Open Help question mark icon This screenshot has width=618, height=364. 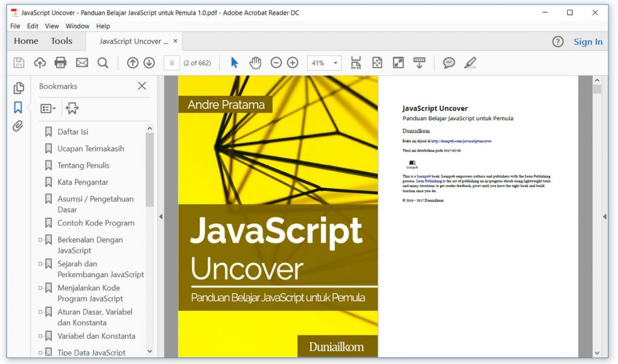pos(558,42)
